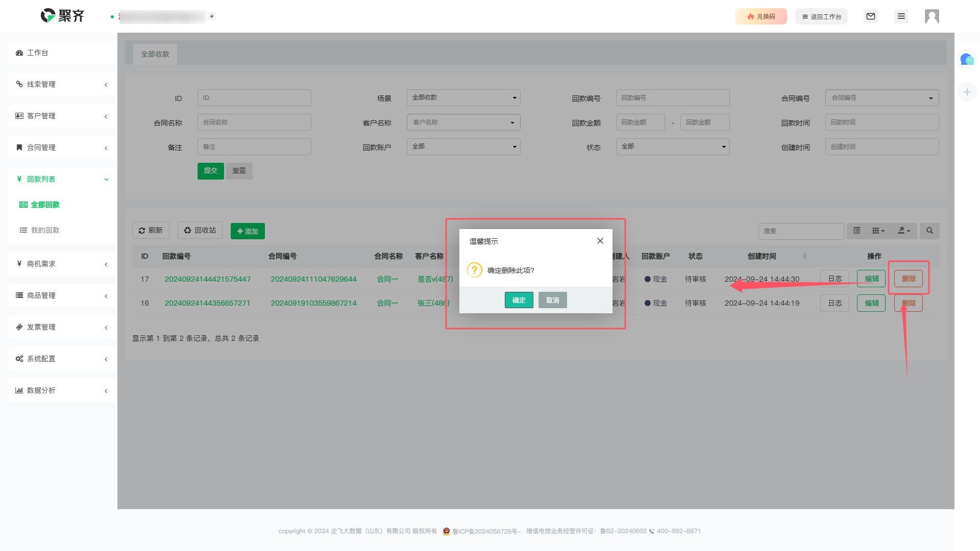Open 合同编号 20240919103559867214 link
Screen dimensions: 980x551
tap(314, 303)
